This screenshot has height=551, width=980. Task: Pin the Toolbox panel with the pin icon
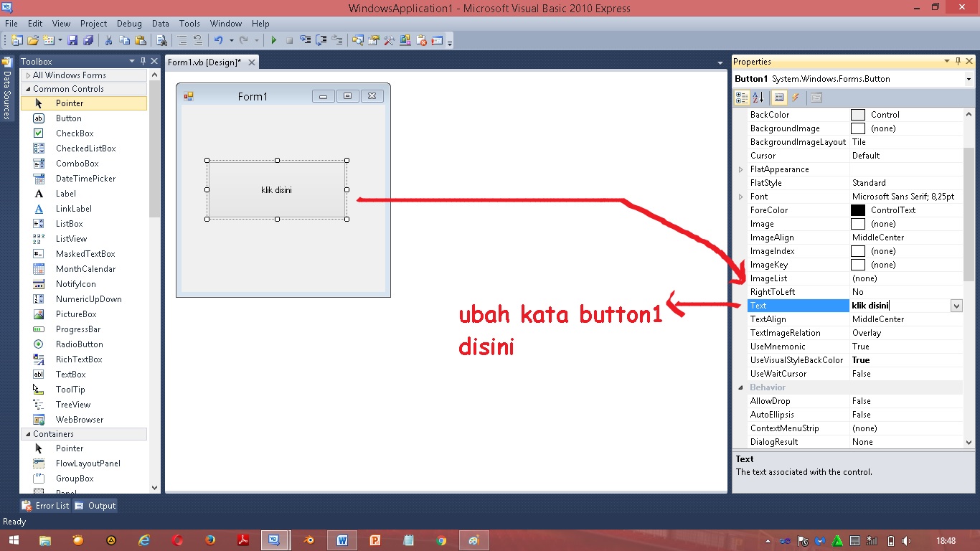(141, 61)
